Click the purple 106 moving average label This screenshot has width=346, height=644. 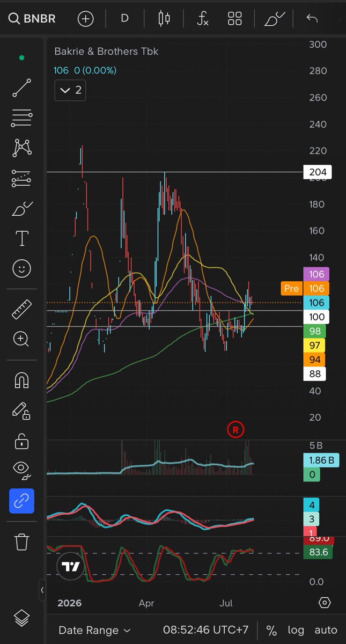pyautogui.click(x=317, y=274)
